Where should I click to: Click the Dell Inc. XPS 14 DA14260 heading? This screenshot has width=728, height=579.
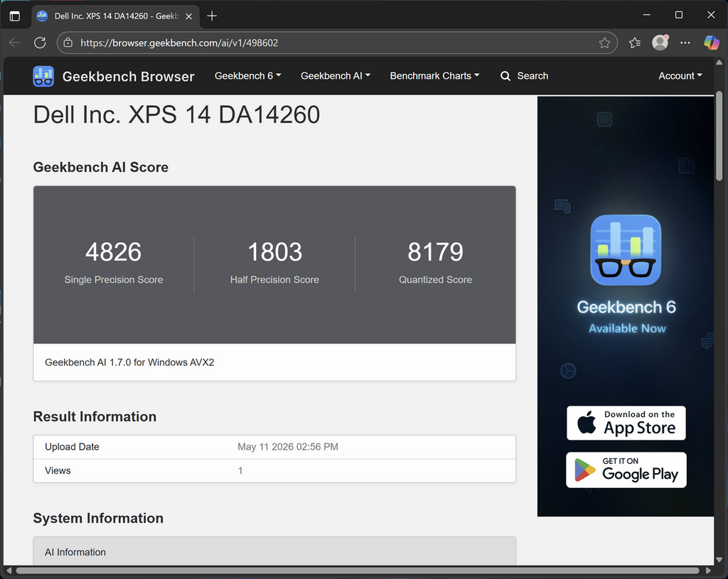coord(176,114)
